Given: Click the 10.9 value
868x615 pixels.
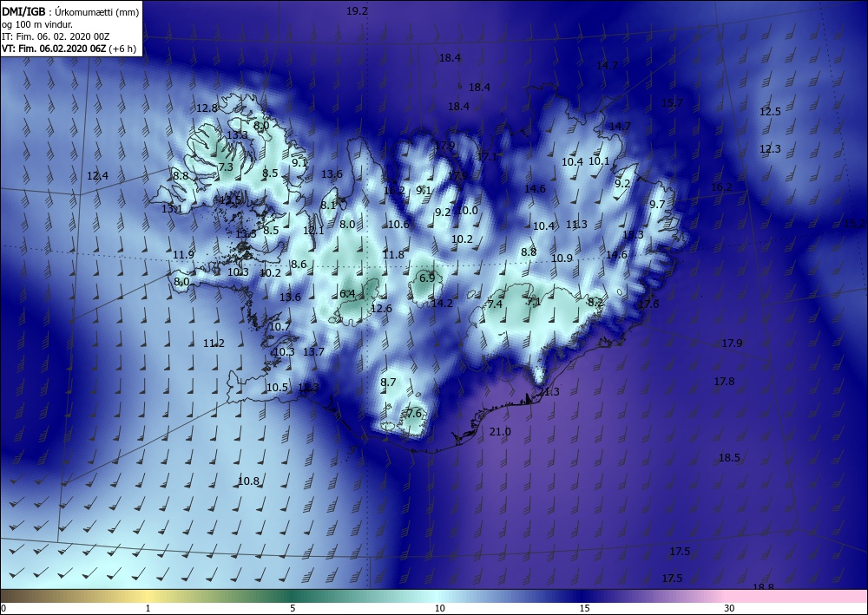Looking at the screenshot, I should pyautogui.click(x=562, y=258).
